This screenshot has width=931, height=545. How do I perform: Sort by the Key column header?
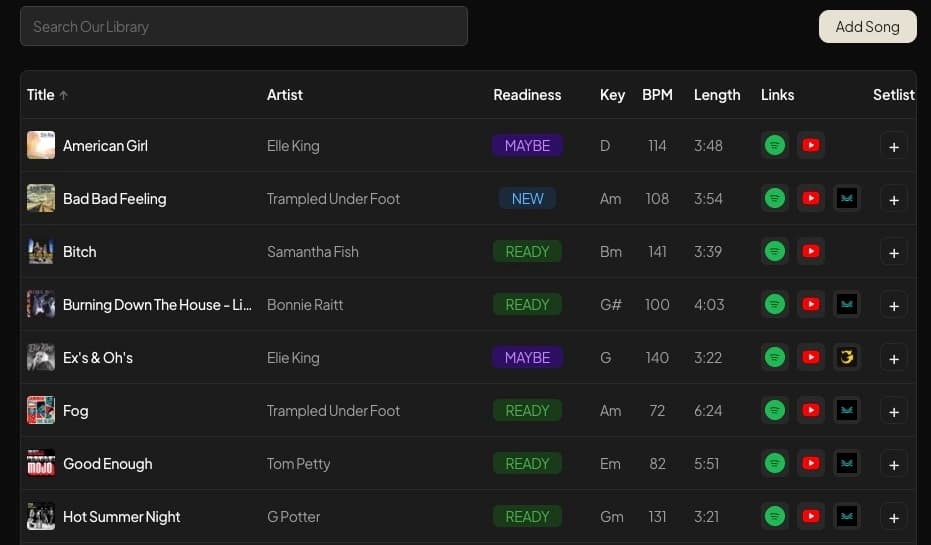click(x=612, y=95)
